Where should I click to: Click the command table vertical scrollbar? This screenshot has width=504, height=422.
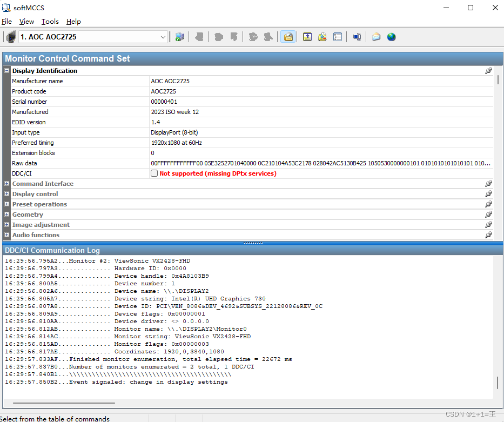[x=498, y=80]
